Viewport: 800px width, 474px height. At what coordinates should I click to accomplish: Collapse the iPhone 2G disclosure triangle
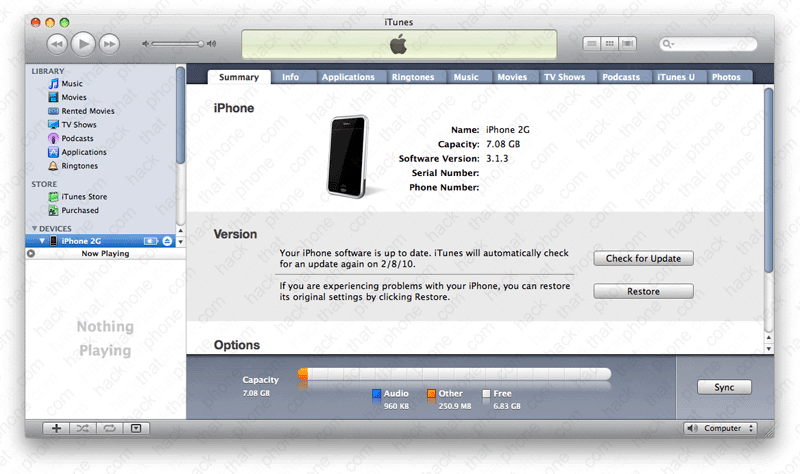[42, 241]
